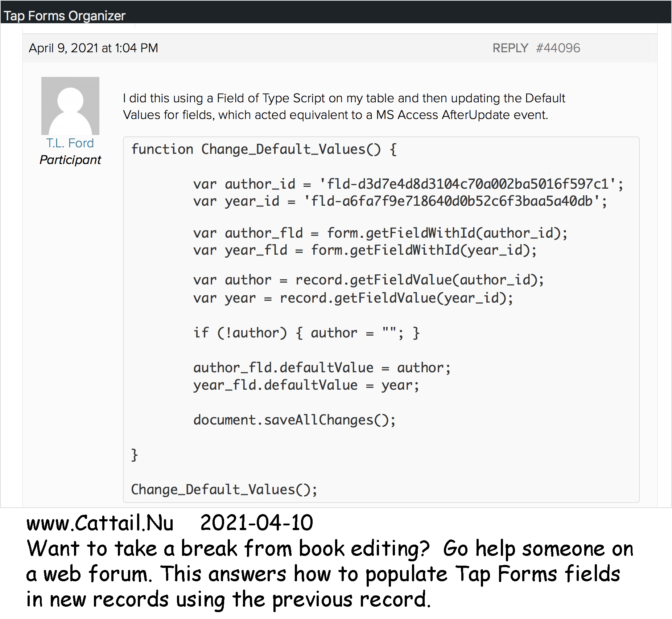Screen dimensions: 672x619
Task: Click the 'I did this using a Field of Type Script' sentence
Action: (x=344, y=98)
